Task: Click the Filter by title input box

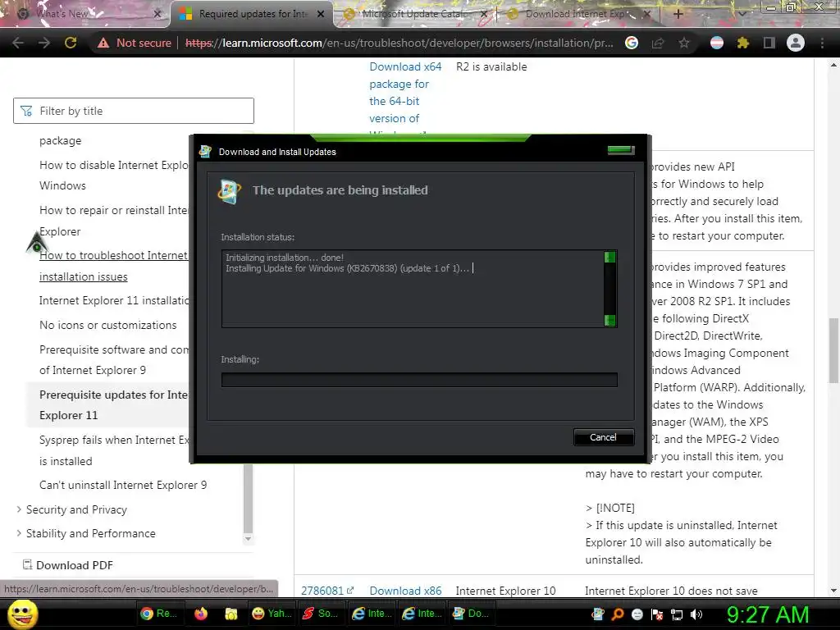Action: 134,111
